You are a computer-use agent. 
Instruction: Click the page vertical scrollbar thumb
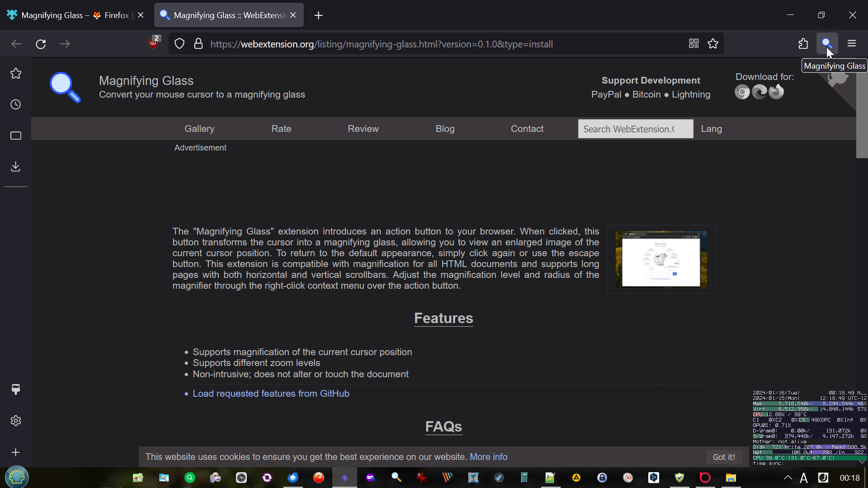(862, 108)
